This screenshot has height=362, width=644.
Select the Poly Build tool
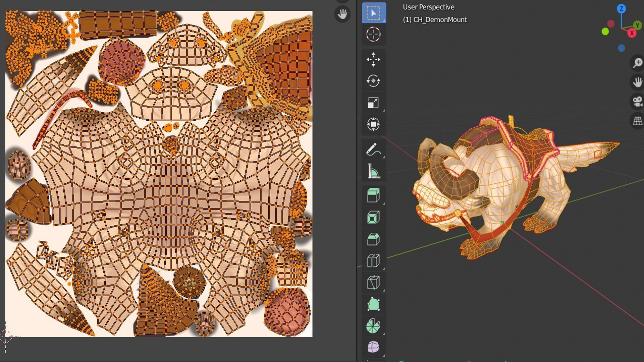(374, 304)
